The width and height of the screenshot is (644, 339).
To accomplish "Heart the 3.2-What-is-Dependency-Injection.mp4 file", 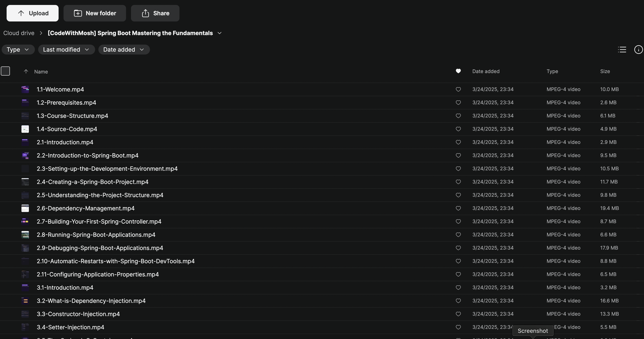I will click(458, 301).
